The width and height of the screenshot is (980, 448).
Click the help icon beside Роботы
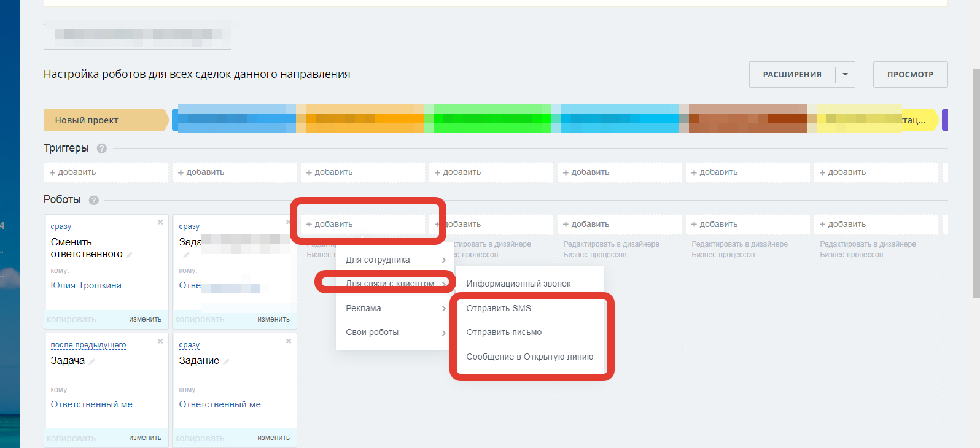(x=94, y=200)
